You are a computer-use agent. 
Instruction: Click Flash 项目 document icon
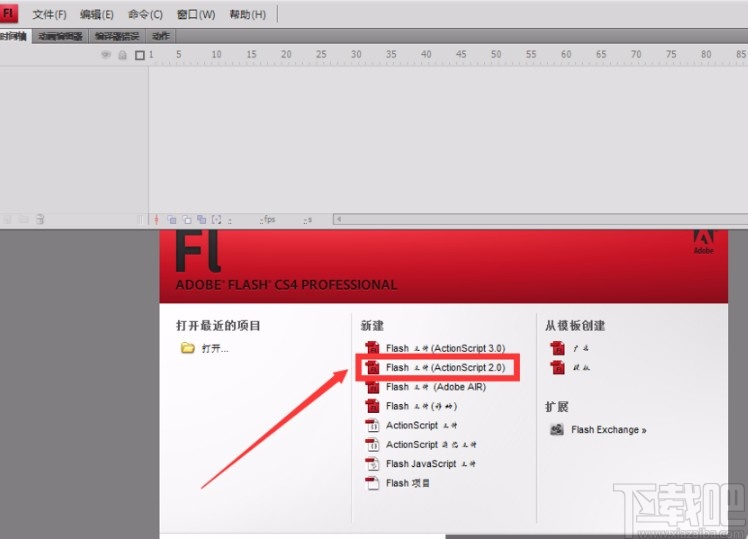coord(372,483)
